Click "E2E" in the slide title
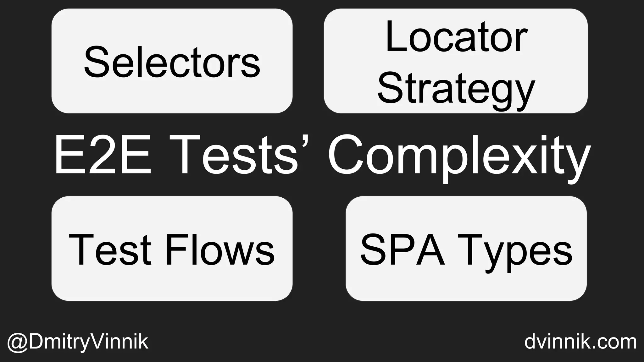Viewport: 644px width, 362px height. (103, 155)
